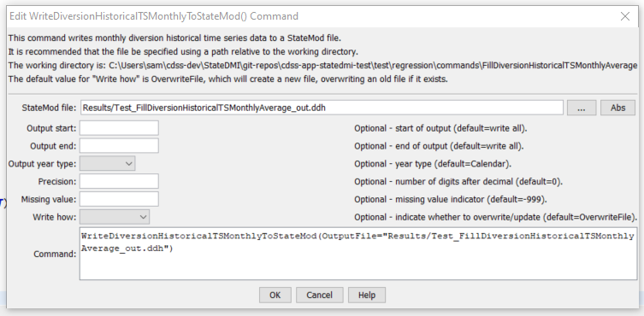
Task: Confirm the command with OK
Action: tap(275, 295)
